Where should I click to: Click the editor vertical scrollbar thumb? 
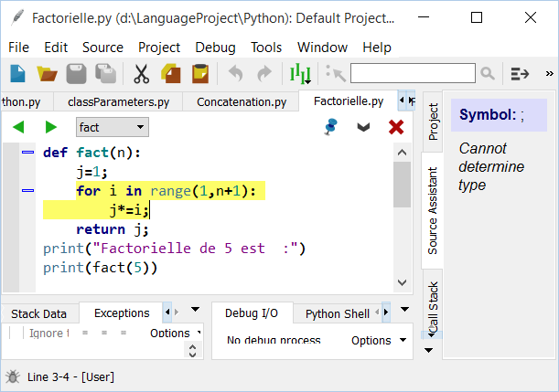point(403,185)
